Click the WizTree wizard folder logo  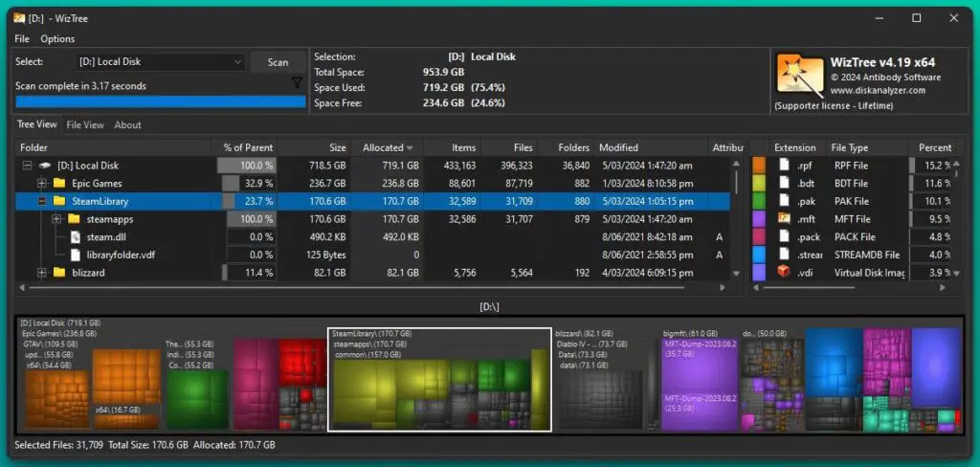pyautogui.click(x=799, y=75)
